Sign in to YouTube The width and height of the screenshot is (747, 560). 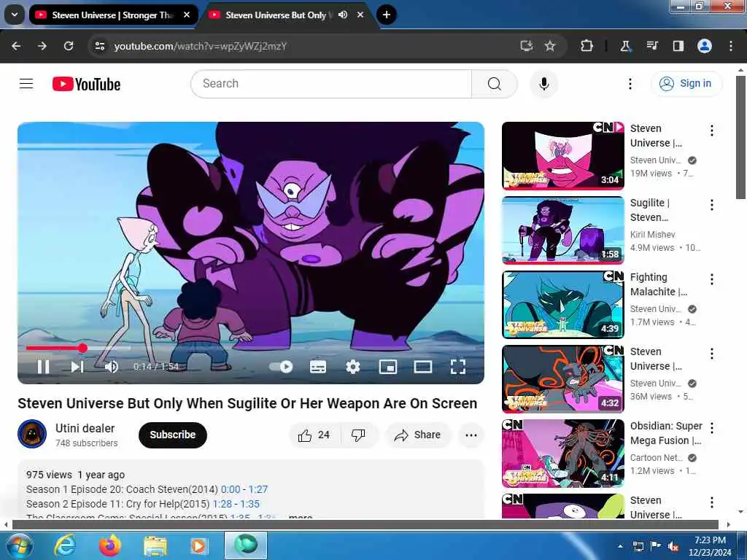click(686, 83)
